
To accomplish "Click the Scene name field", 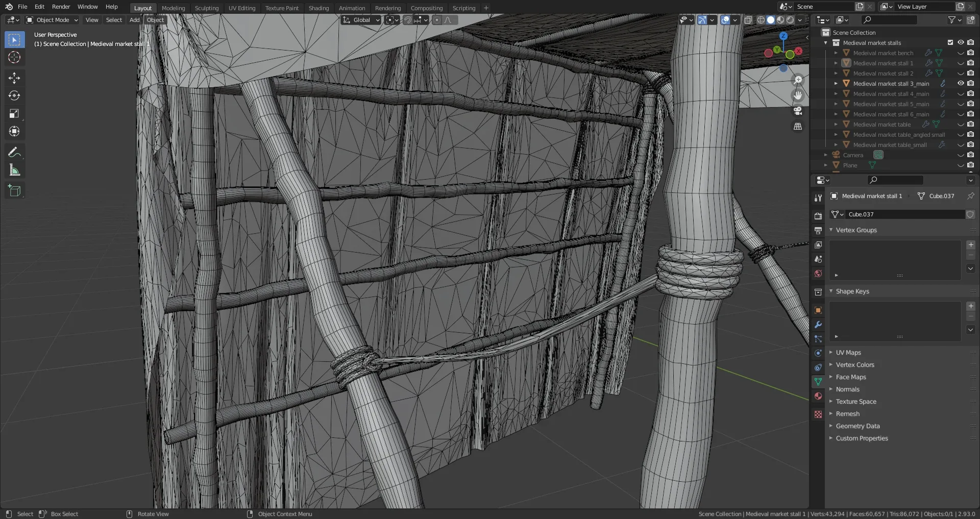I will 824,7.
